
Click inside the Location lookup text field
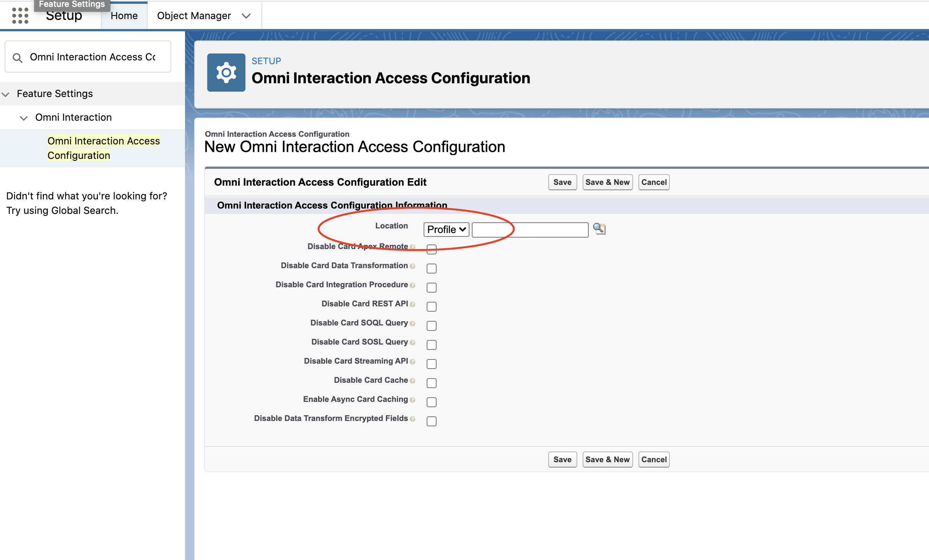(530, 229)
